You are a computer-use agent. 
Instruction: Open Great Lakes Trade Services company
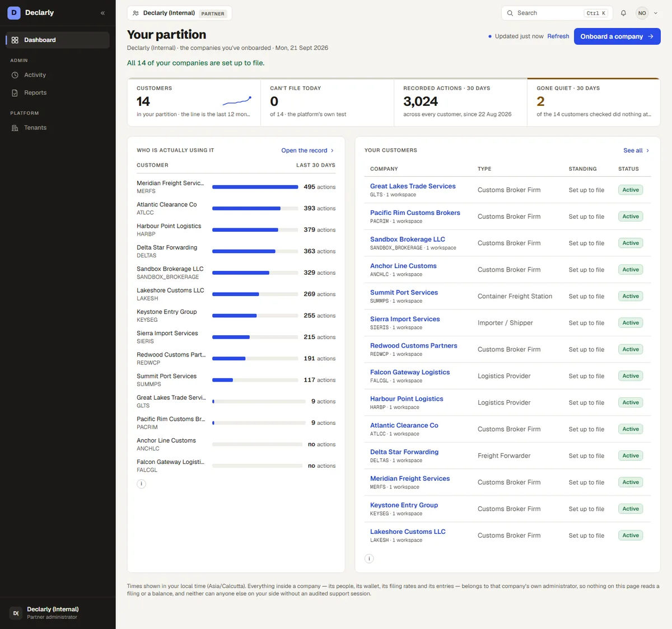(x=413, y=186)
